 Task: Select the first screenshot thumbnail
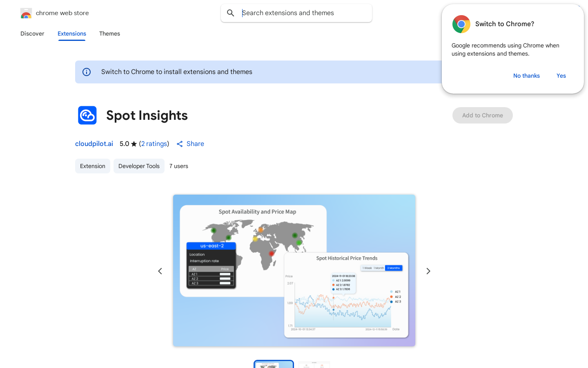pos(274,364)
